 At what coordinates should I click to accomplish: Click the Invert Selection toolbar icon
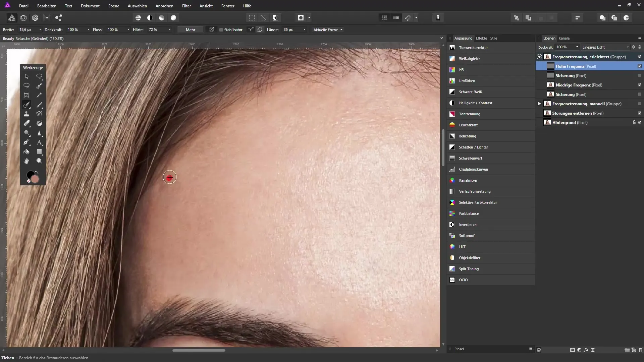point(275,18)
